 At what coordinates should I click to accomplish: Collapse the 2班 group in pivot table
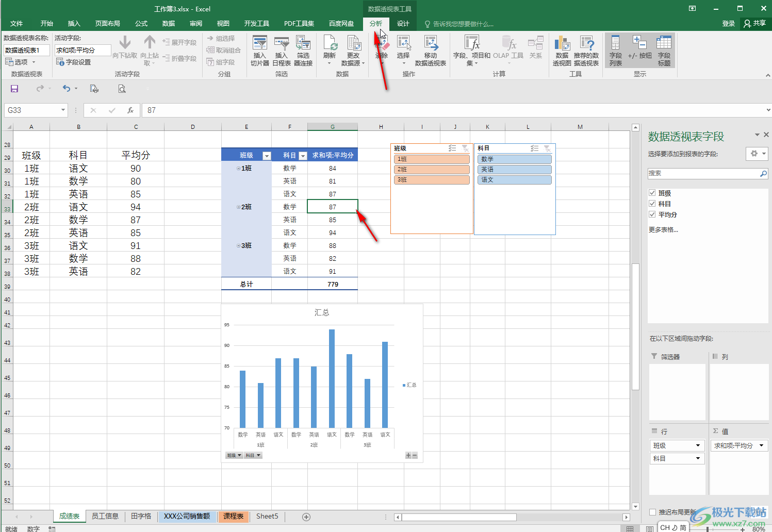pos(238,207)
